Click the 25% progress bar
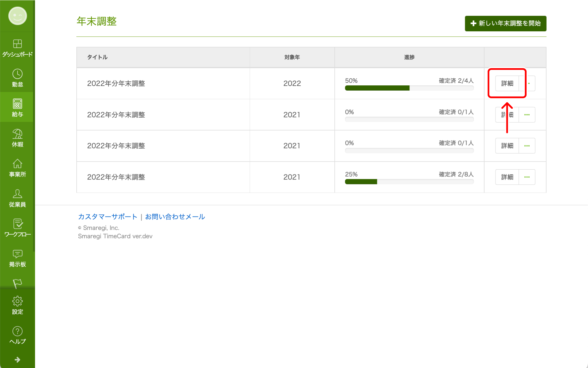Screen dimensions: 588x368 [409, 182]
